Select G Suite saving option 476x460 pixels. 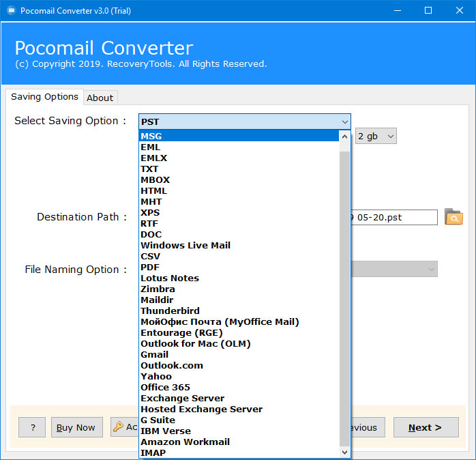coord(239,420)
